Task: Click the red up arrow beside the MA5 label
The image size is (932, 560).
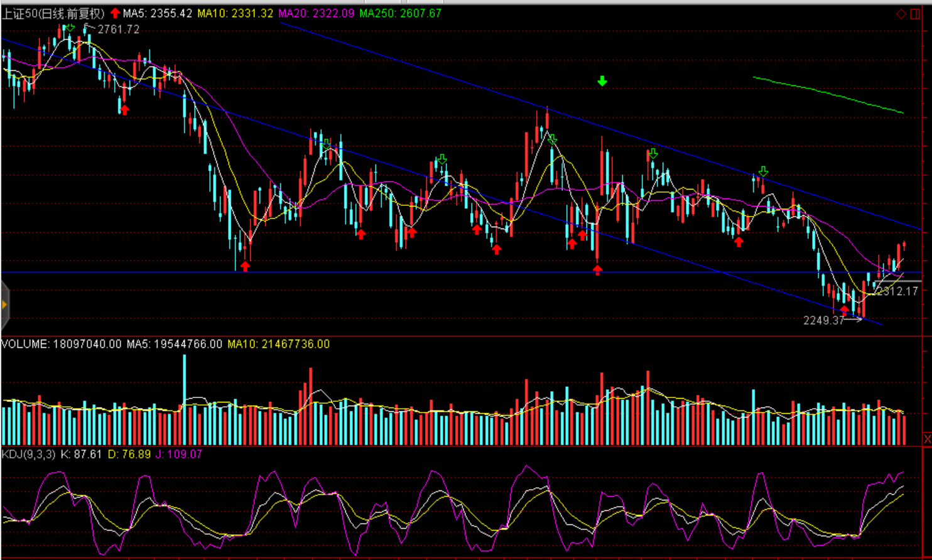Action: [x=115, y=13]
